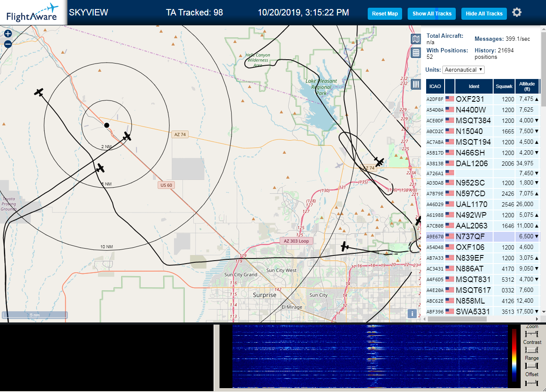Adjust the spectrogram Contrast slider
546x392 pixels.
(x=532, y=350)
